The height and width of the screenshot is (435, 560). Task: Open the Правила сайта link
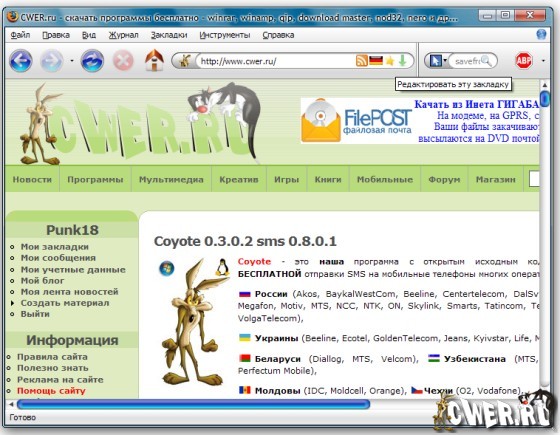pos(52,356)
